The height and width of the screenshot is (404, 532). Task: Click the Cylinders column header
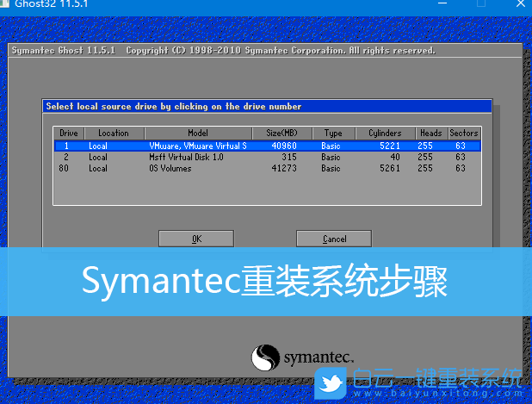(x=385, y=133)
